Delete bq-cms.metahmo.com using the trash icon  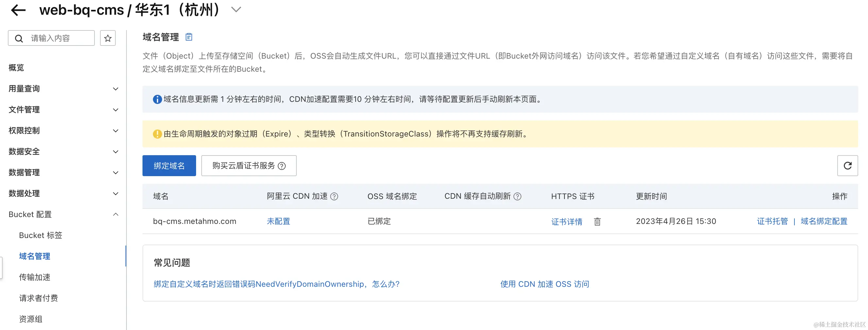click(x=597, y=222)
